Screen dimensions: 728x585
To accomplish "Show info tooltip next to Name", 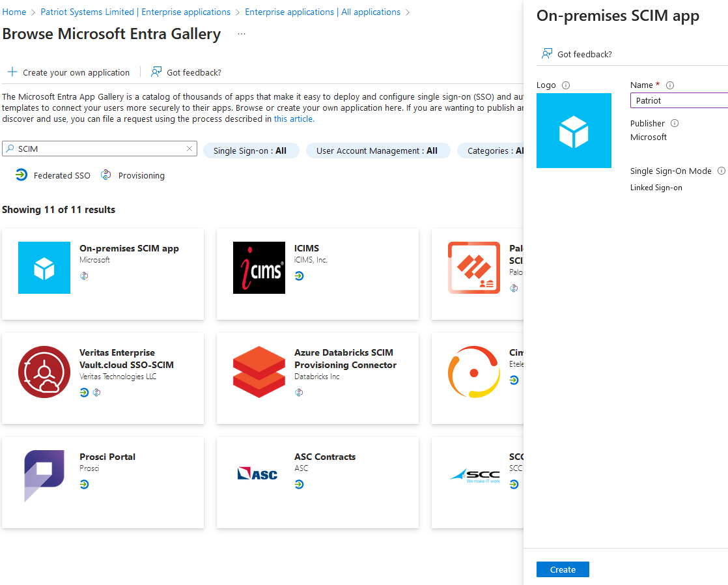I will point(670,85).
